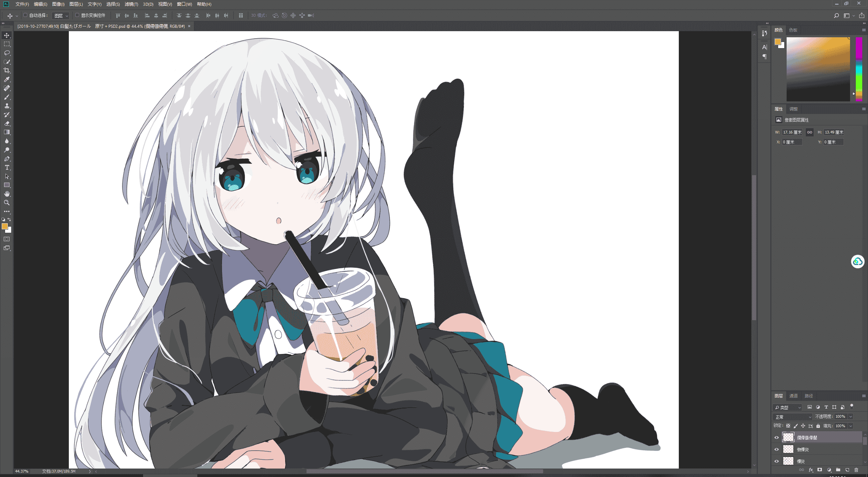Enable the 显示变换控件 checkbox
Image resolution: width=868 pixels, height=477 pixels.
click(x=77, y=15)
